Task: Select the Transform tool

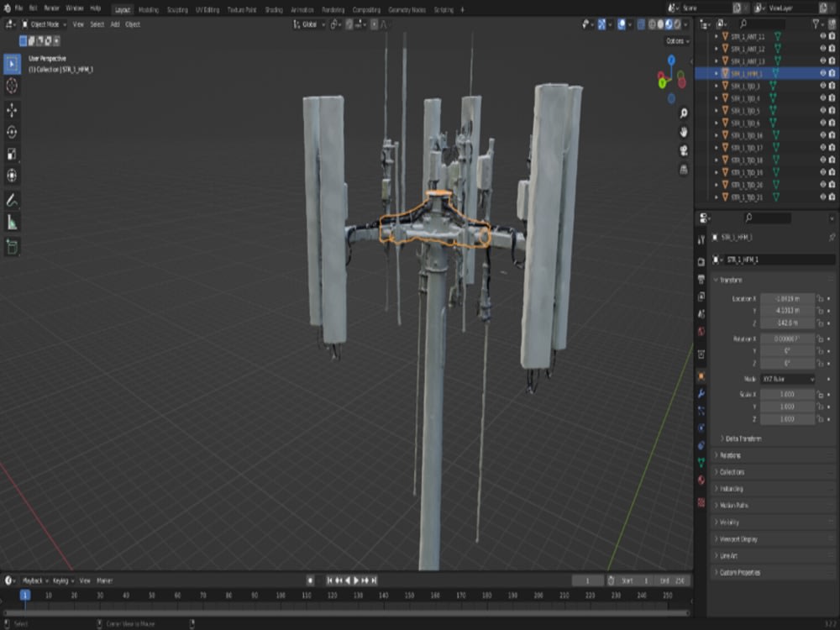Action: tap(12, 176)
